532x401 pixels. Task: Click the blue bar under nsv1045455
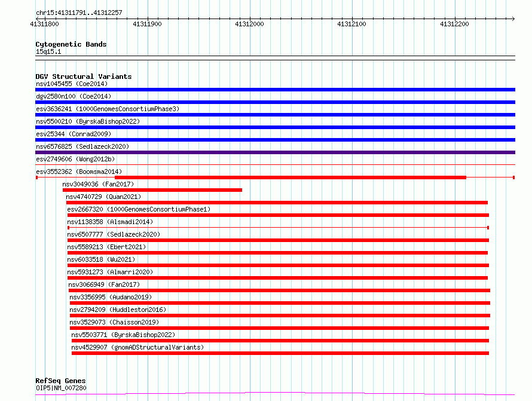[275, 90]
